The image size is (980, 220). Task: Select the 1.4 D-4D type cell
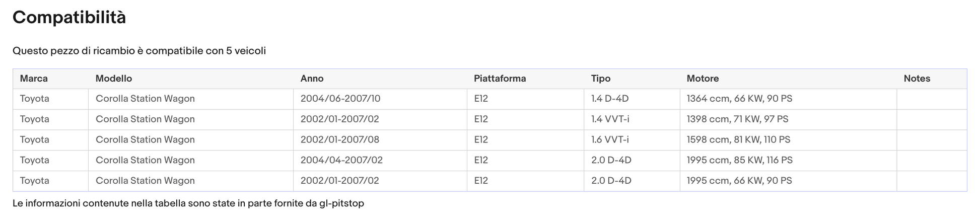coord(632,99)
